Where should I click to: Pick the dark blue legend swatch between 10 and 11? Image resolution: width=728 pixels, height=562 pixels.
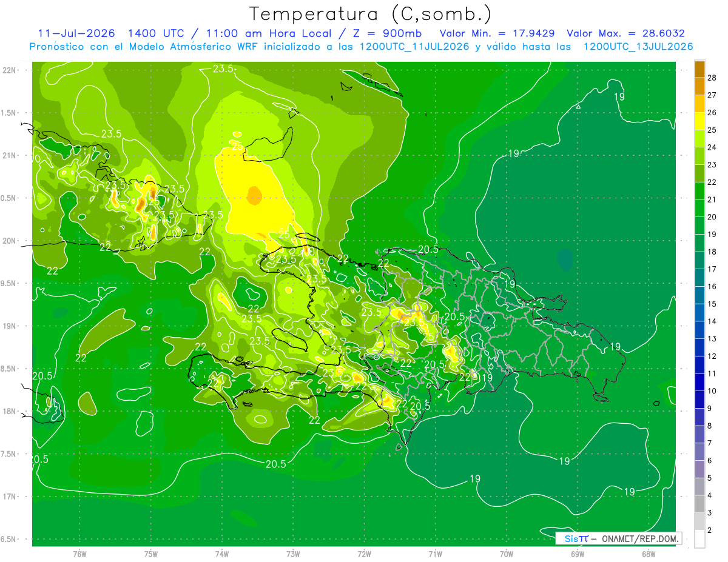tap(699, 382)
